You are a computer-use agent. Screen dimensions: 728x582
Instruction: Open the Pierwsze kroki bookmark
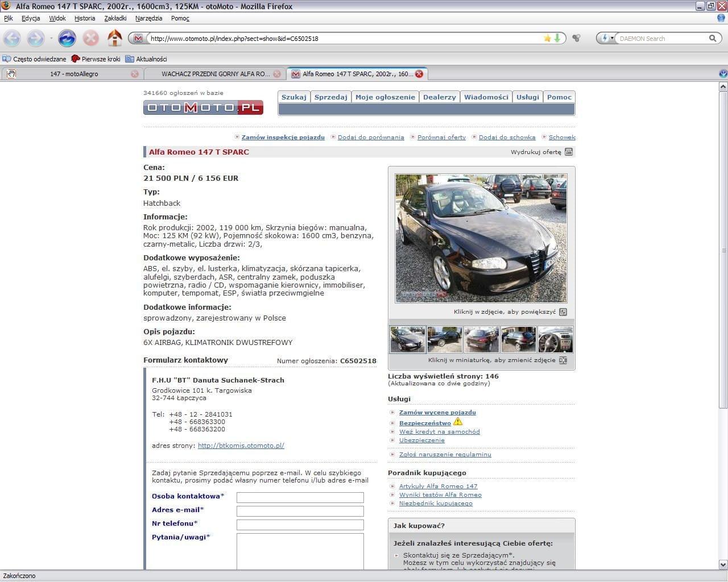tap(96, 59)
